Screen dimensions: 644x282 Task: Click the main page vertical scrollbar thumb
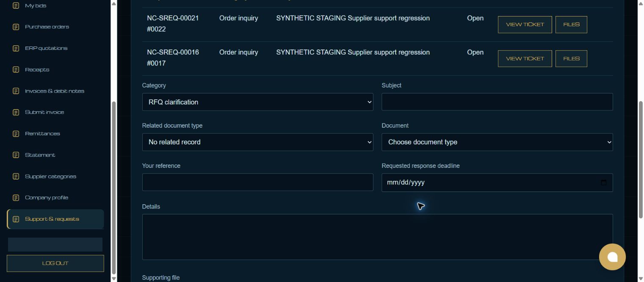pos(641,160)
